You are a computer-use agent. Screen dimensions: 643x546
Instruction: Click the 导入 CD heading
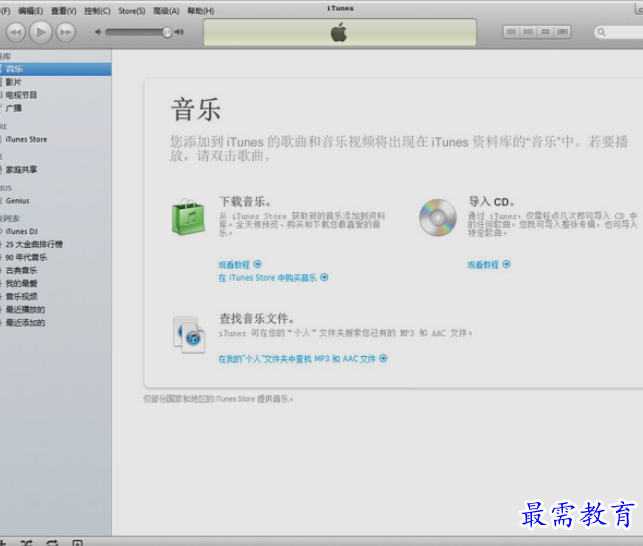(491, 202)
